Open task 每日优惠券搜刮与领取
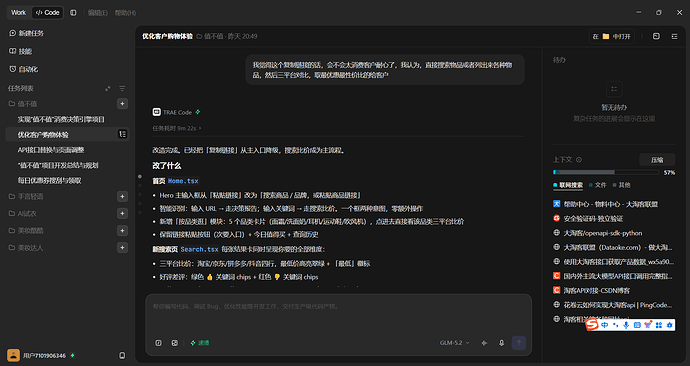Viewport: 690px width, 366px height. 49,181
